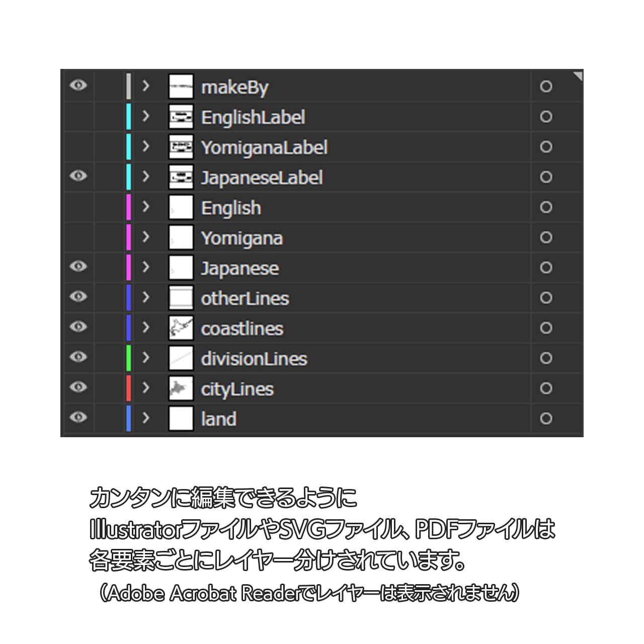Click the target circle for otherLines layer
The image size is (644, 644).
pyautogui.click(x=546, y=298)
